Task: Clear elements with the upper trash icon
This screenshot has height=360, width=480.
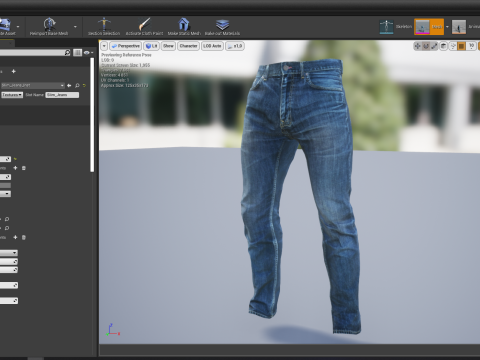Action: [x=24, y=168]
